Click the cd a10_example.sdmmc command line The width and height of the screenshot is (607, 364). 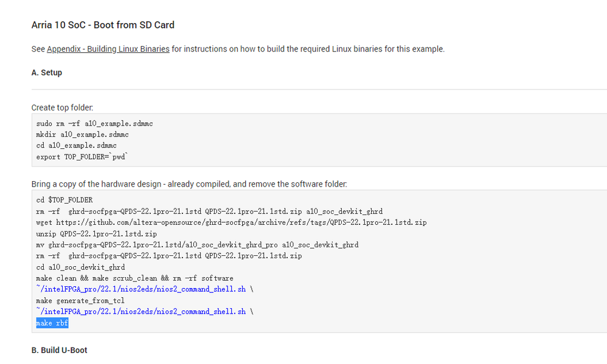[x=76, y=145]
